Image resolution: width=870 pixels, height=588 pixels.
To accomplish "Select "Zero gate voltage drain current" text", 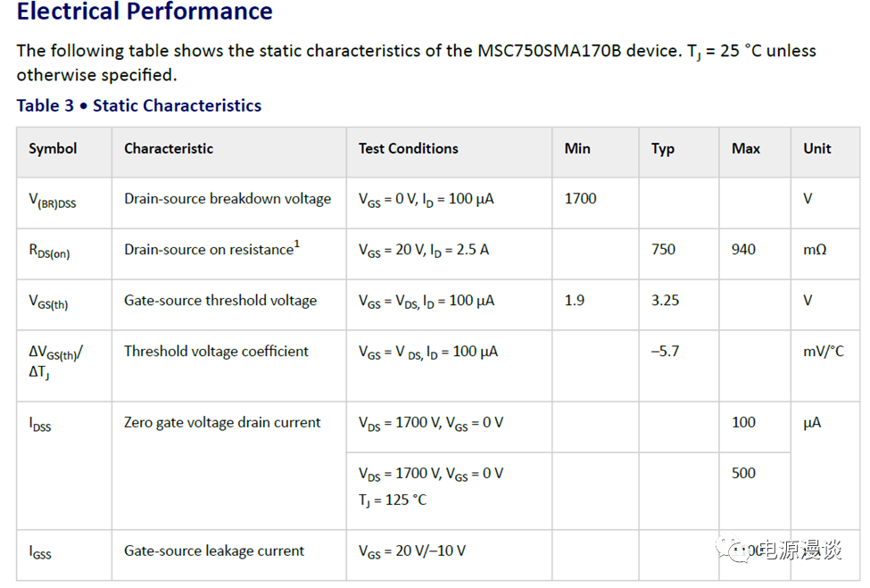I will pyautogui.click(x=222, y=423).
